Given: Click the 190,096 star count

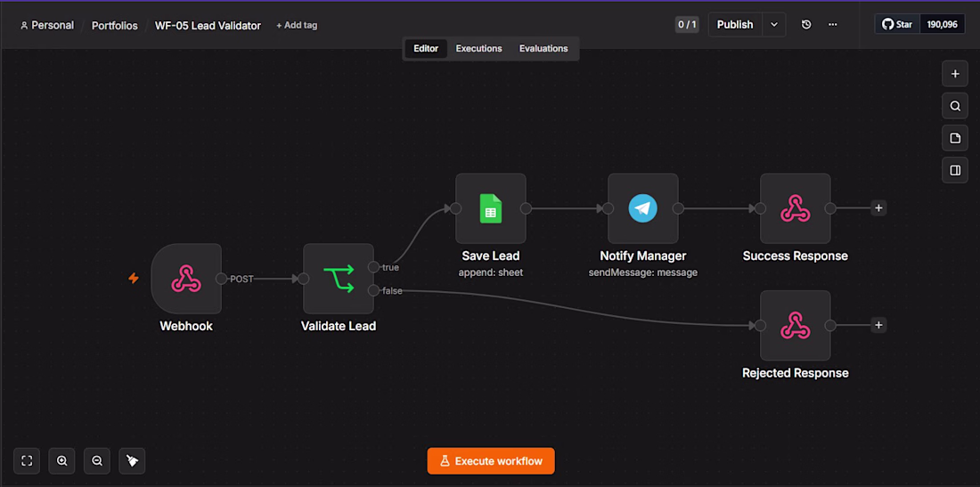Looking at the screenshot, I should pyautogui.click(x=942, y=25).
